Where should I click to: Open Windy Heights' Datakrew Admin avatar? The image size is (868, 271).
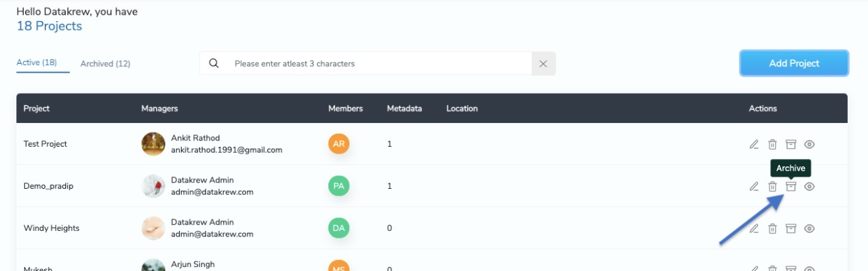point(153,228)
